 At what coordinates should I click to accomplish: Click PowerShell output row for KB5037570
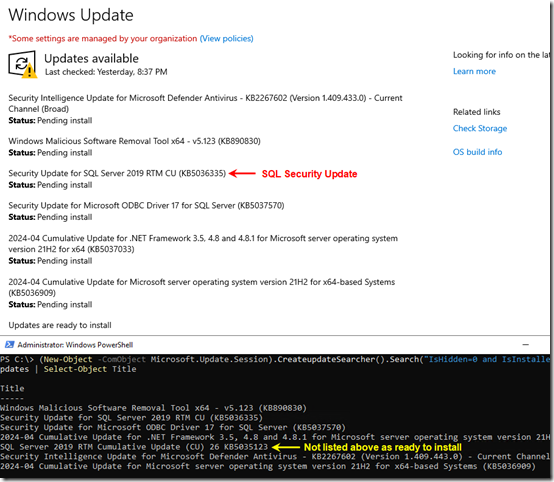173,427
